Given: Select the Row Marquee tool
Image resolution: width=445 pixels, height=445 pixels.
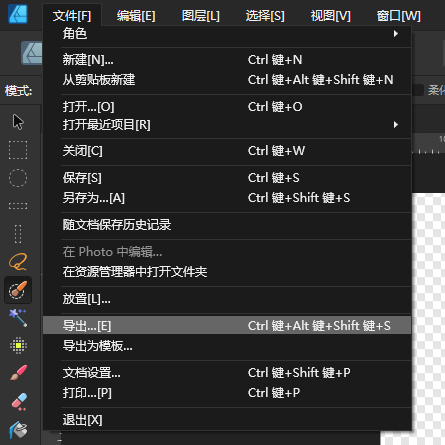Looking at the screenshot, I should tap(18, 206).
